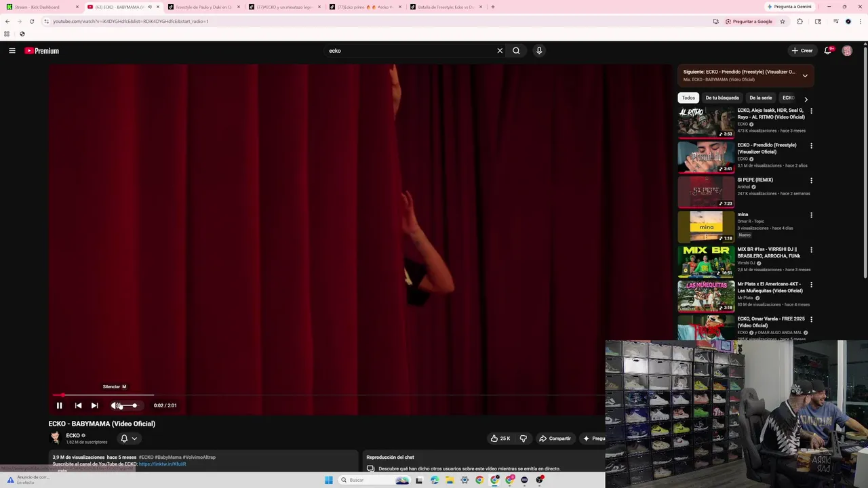The width and height of the screenshot is (868, 488).
Task: Open options menu for AL RITMO video
Action: tap(811, 111)
